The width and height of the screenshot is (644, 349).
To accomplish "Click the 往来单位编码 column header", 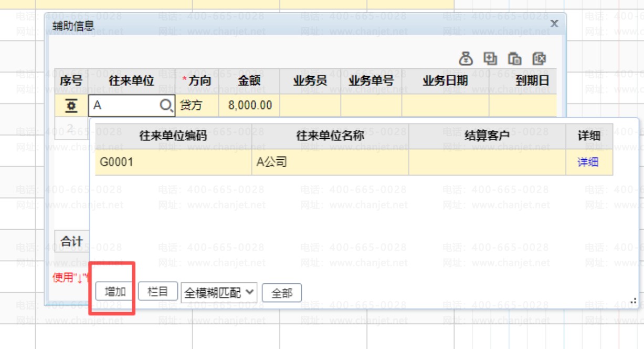I will pos(173,136).
